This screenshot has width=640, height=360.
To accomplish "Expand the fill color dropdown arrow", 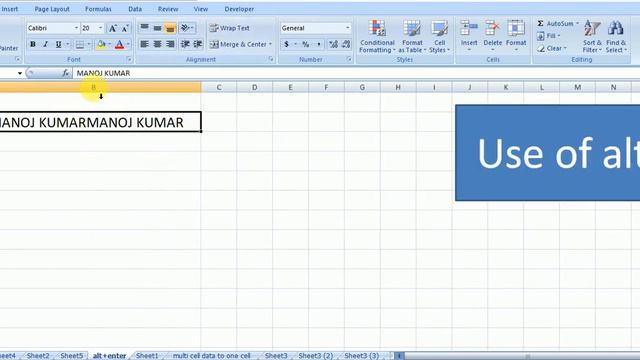I will (109, 44).
